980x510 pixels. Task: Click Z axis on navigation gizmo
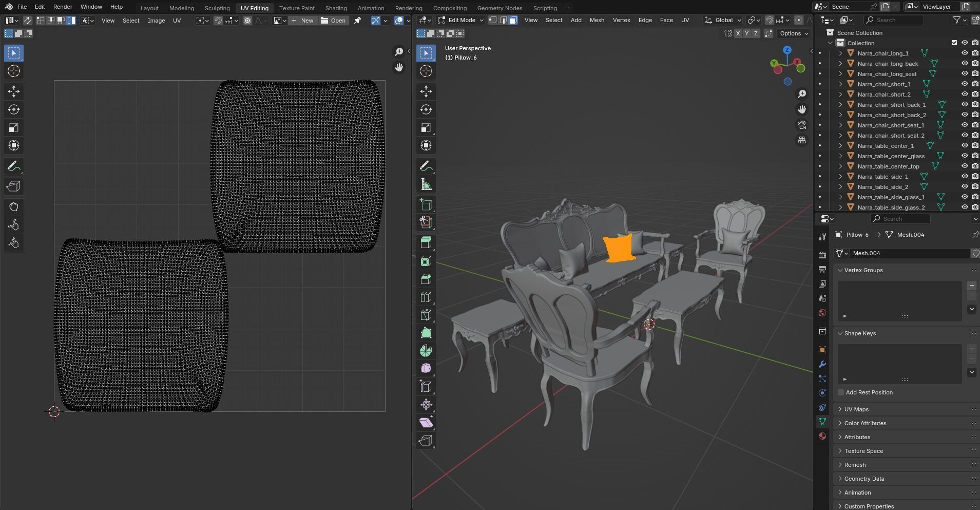coord(787,50)
